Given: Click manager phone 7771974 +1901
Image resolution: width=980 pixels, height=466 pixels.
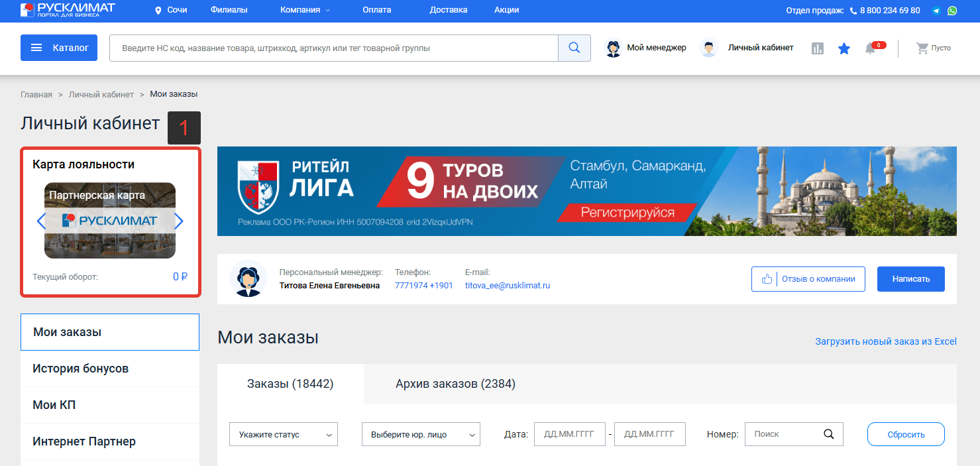Looking at the screenshot, I should [x=424, y=286].
